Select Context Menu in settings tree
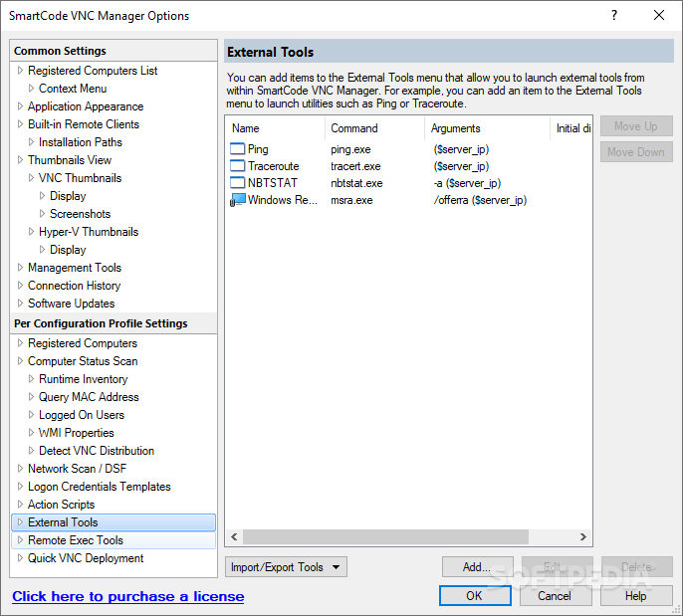Image resolution: width=683 pixels, height=616 pixels. coord(73,89)
